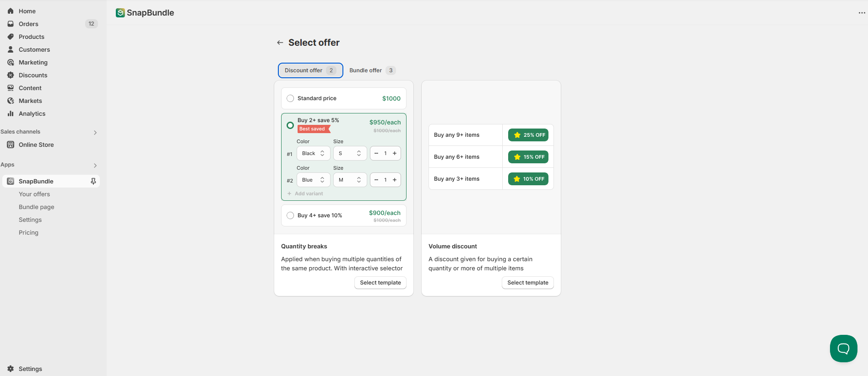Click the Analytics bar chart icon

coord(11,113)
